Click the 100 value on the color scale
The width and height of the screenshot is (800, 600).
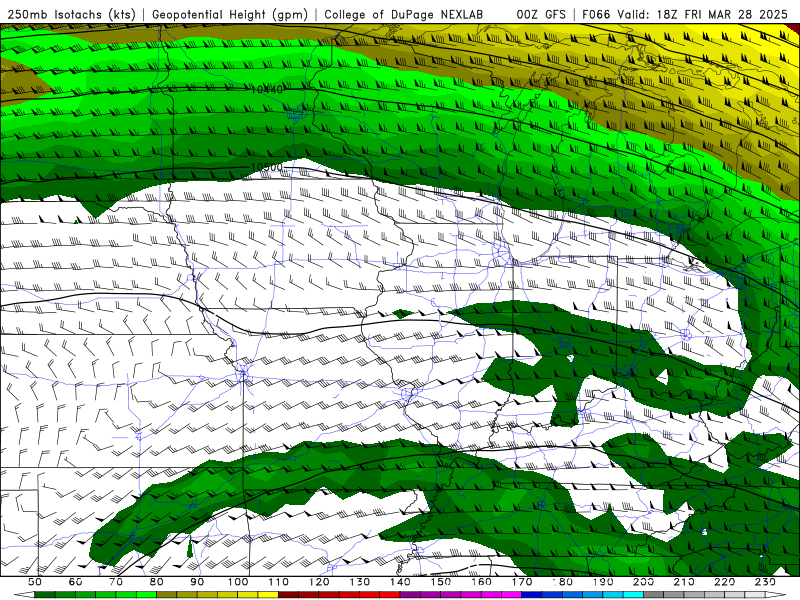238,582
